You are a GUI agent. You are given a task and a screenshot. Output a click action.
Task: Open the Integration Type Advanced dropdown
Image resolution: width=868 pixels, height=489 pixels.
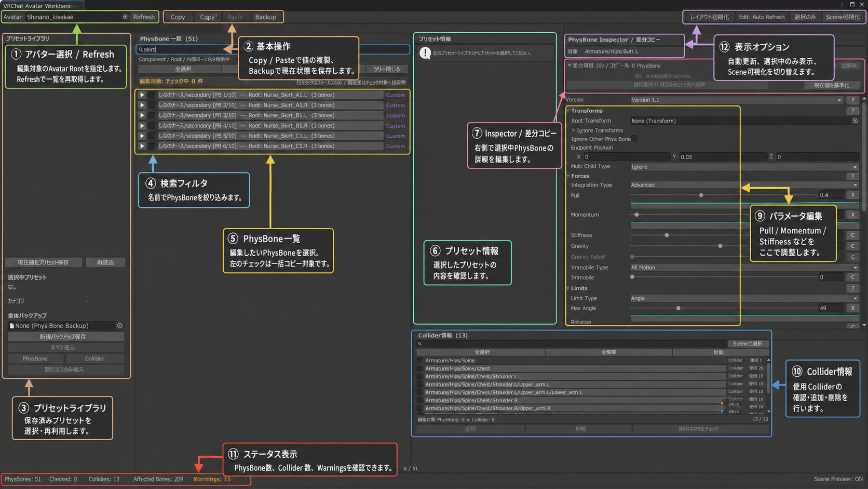click(744, 185)
